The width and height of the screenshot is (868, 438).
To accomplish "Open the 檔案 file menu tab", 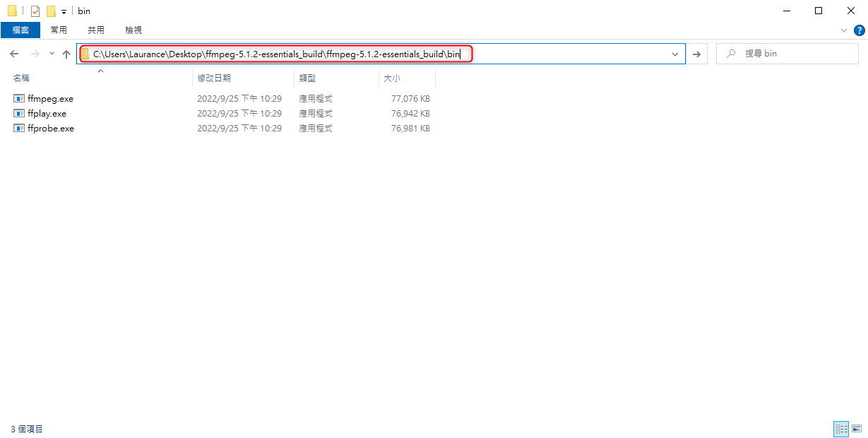I will click(20, 30).
